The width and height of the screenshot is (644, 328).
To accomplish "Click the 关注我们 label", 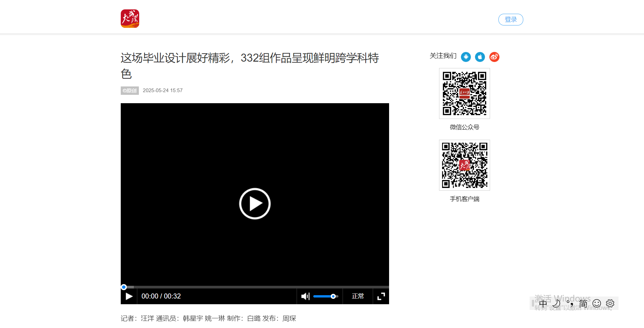I will coord(443,56).
